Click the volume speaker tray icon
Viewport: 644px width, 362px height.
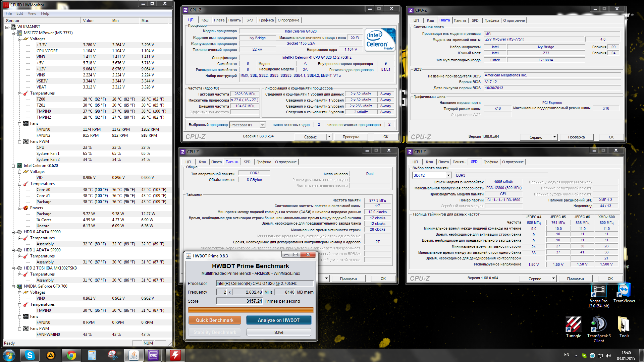[608, 355]
